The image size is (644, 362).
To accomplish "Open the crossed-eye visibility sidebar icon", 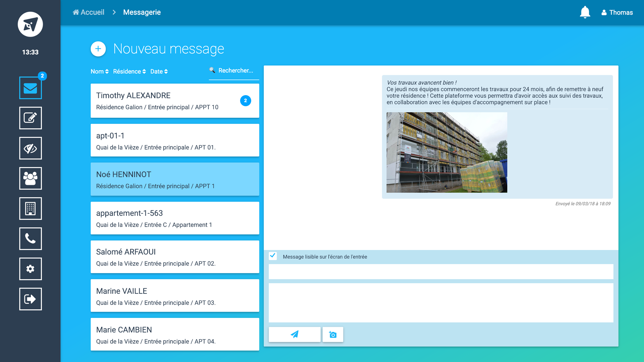I will [x=30, y=148].
